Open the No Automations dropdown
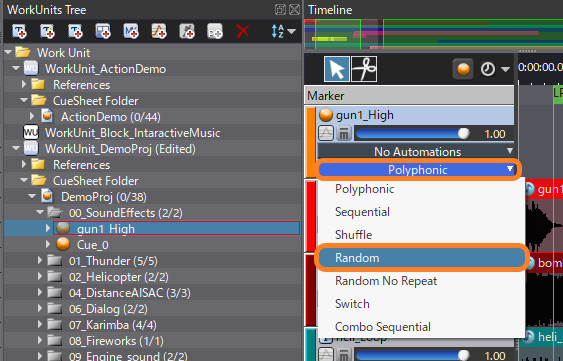563x361 pixels. 416,152
